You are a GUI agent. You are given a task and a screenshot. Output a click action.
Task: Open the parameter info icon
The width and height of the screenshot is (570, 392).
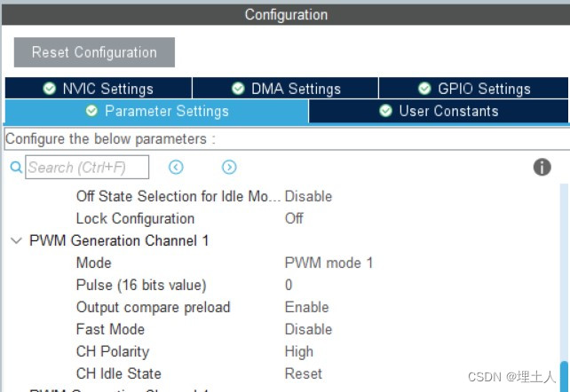point(542,167)
